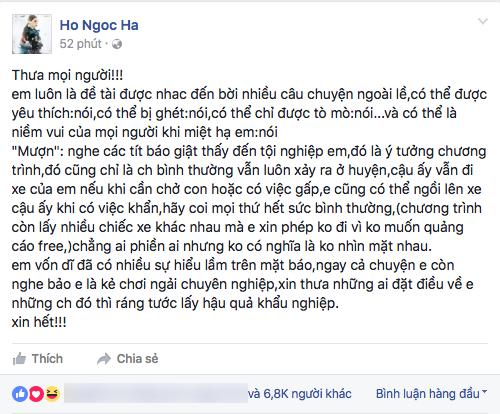Image resolution: width=500 pixels, height=414 pixels.
Task: Click the 'Thưa mọi người!!!' opening line
Action: point(67,75)
